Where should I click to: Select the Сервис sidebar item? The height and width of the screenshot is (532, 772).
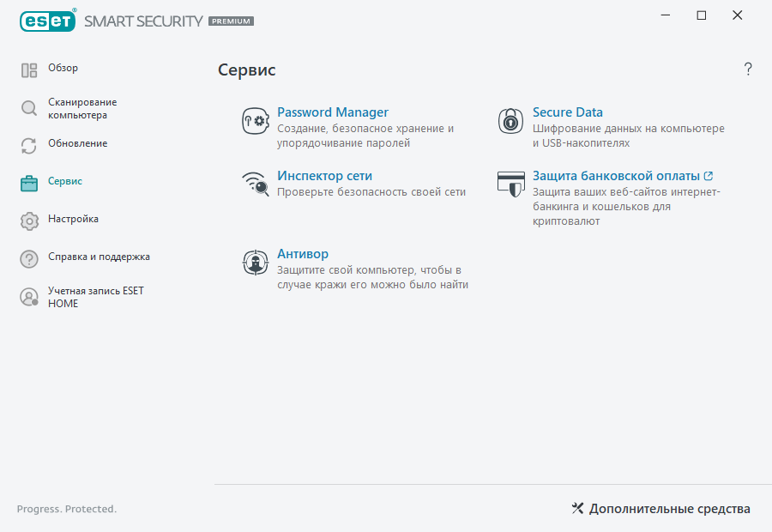(65, 181)
